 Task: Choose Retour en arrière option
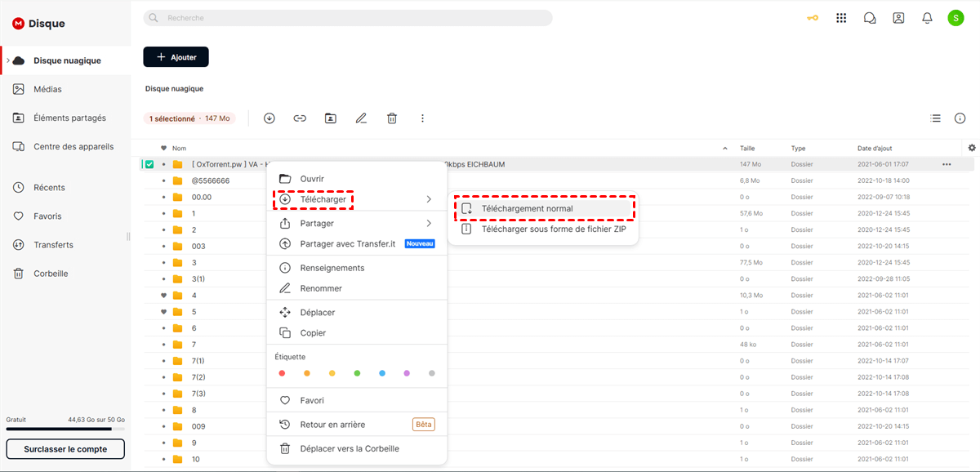357,425
